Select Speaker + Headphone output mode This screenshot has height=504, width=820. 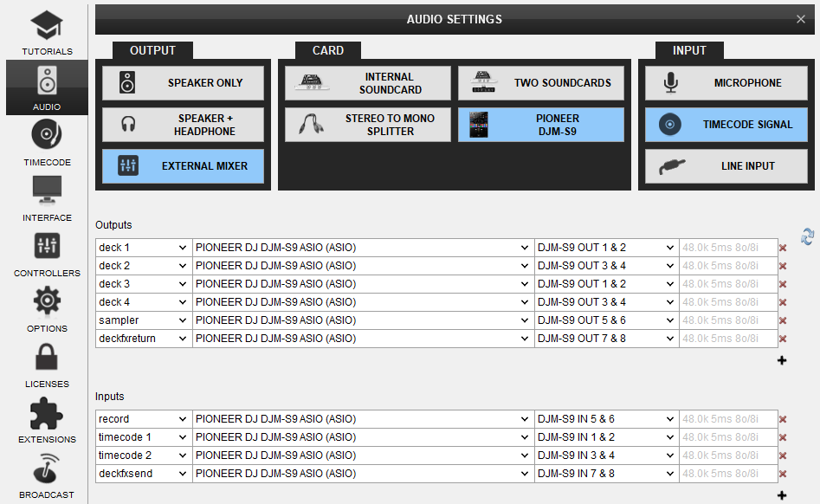(x=183, y=125)
